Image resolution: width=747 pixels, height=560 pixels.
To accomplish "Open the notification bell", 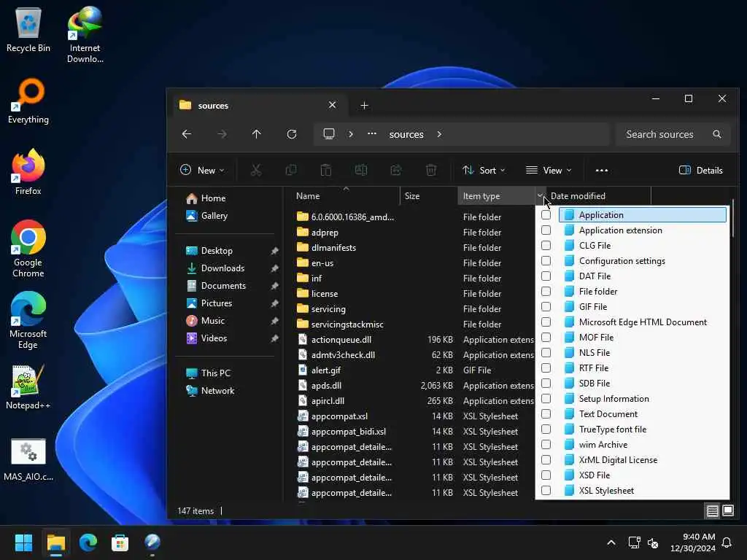I will pyautogui.click(x=727, y=542).
